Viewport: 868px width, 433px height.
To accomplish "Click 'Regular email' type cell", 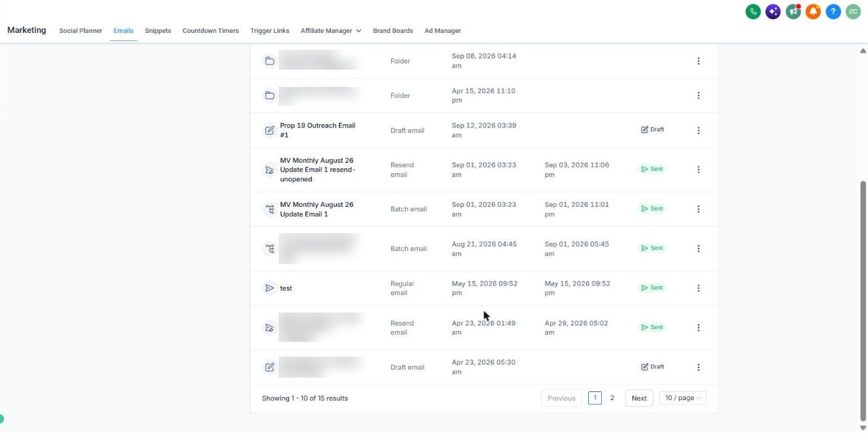I will pos(402,288).
